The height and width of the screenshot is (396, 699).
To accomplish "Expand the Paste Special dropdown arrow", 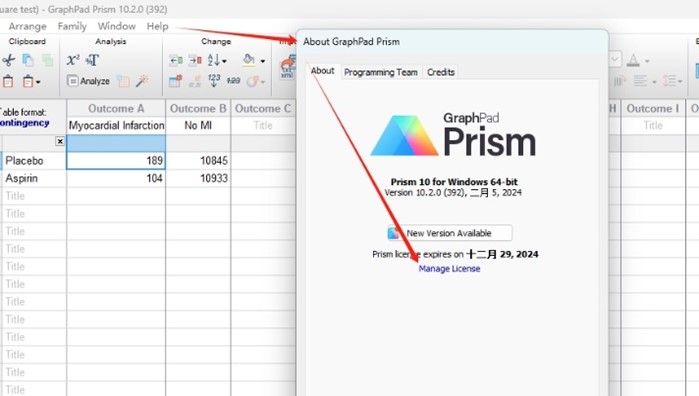I will click(37, 82).
